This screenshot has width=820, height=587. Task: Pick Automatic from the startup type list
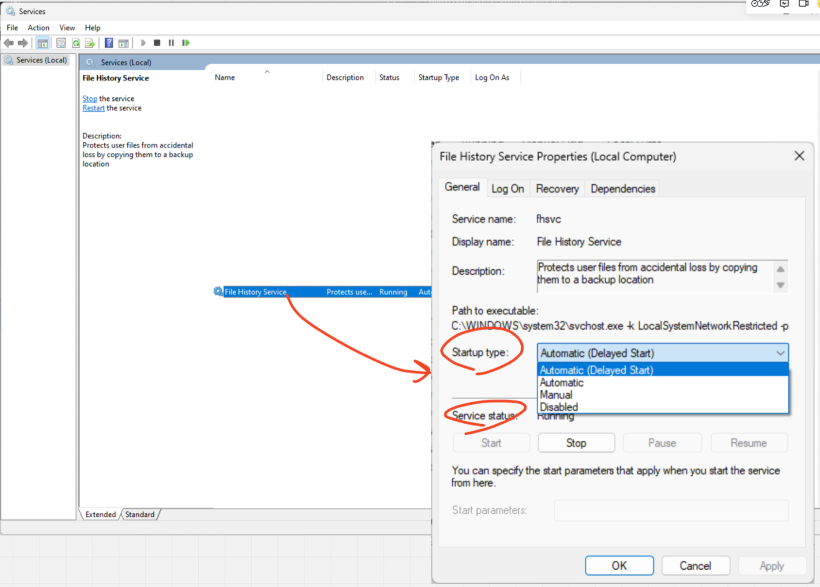561,382
